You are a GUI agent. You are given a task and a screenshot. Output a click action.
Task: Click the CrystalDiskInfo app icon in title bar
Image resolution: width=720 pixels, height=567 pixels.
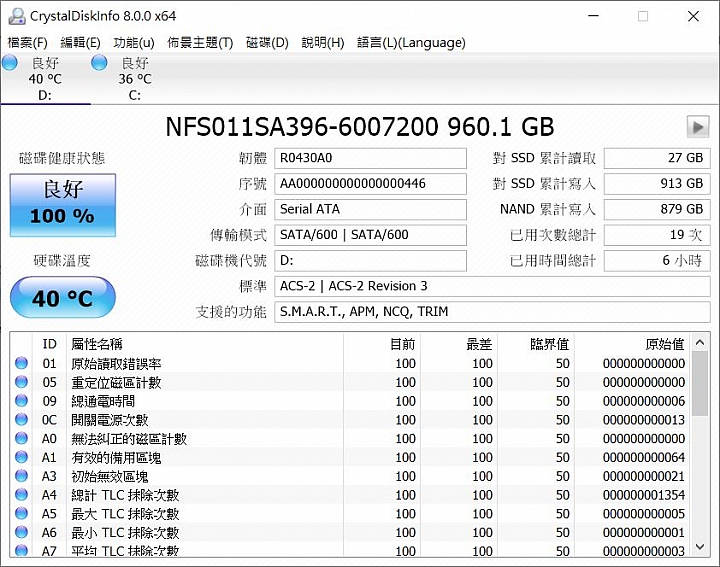point(17,16)
